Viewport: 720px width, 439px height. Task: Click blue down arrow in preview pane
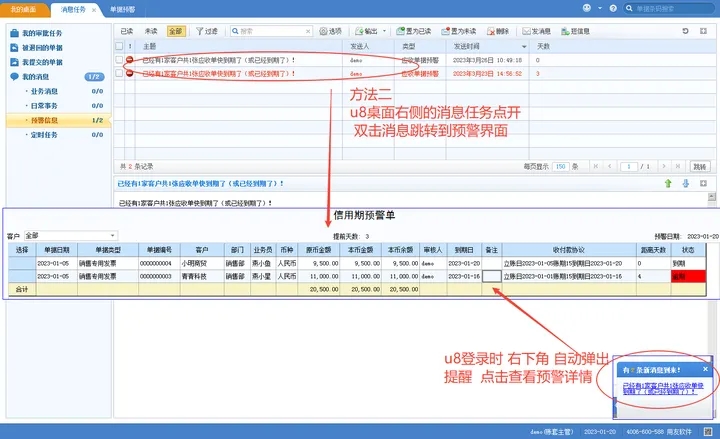point(686,184)
